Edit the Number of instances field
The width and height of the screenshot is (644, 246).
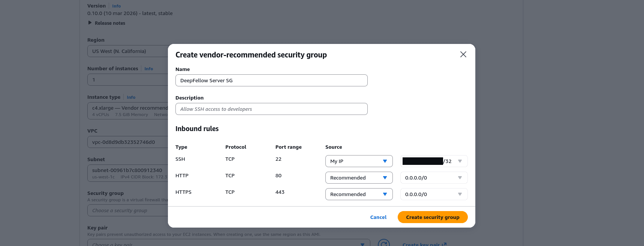pyautogui.click(x=128, y=80)
